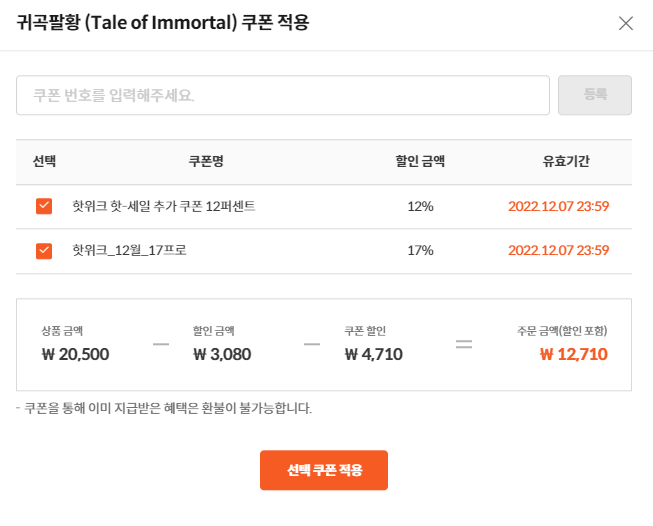Image resolution: width=653 pixels, height=526 pixels.
Task: Click the 유효기간 column header
Action: [566, 161]
